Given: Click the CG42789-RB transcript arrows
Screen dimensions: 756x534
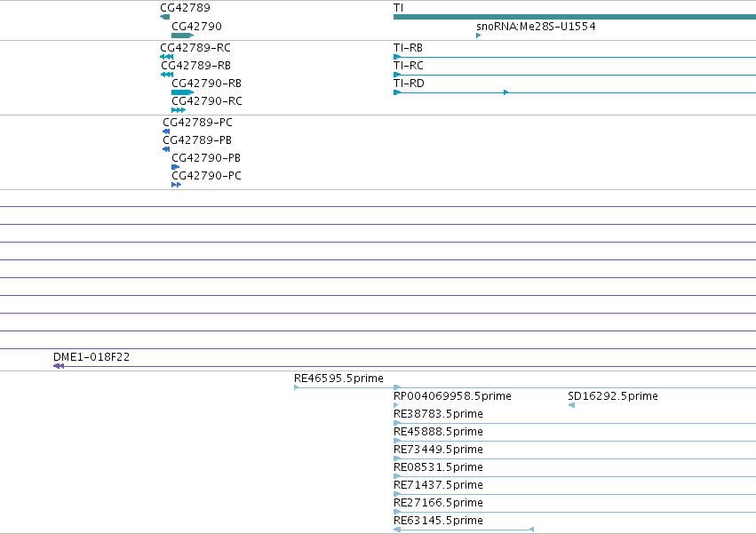Looking at the screenshot, I should 167,75.
